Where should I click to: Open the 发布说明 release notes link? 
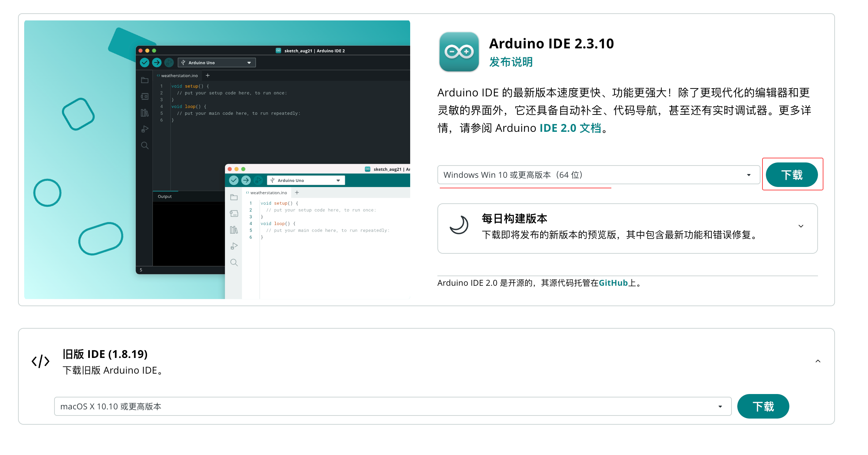pyautogui.click(x=511, y=62)
